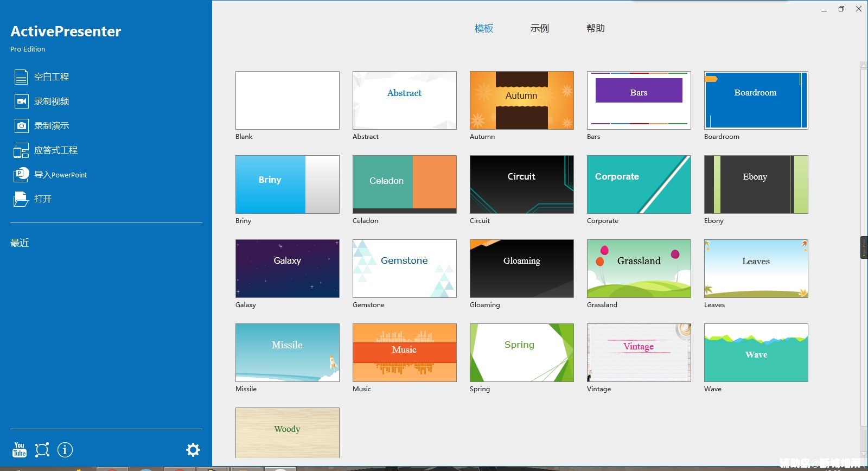Pick the Bars template thumbnail
The width and height of the screenshot is (868, 471).
639,100
